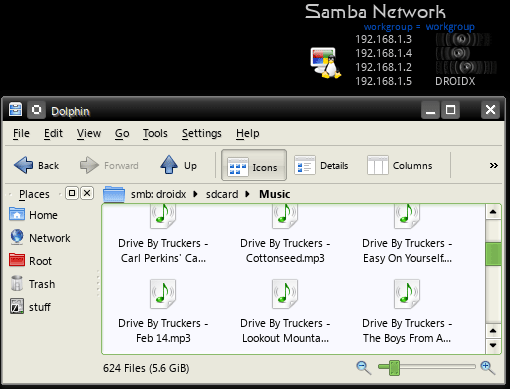
Task: Close the Places panel
Action: pyautogui.click(x=87, y=193)
